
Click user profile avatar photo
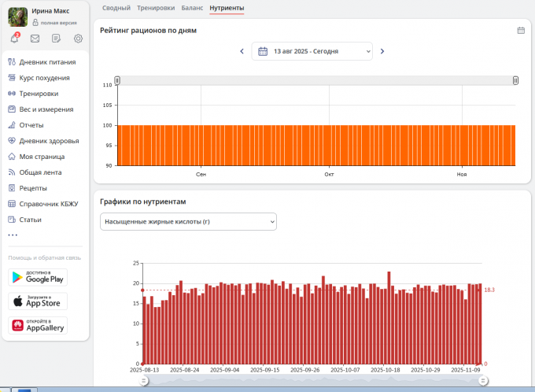(18, 17)
